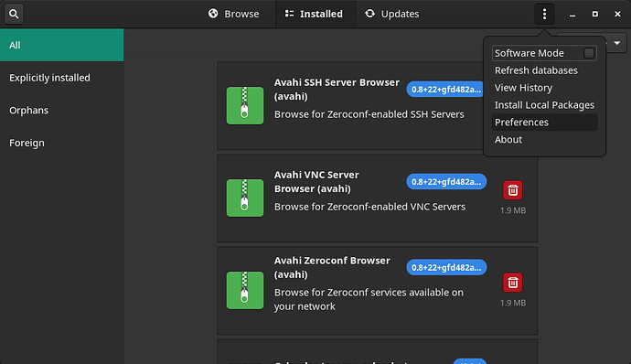
Task: Remove Avahi Zeroconf Browser via trash icon
Action: tap(513, 283)
